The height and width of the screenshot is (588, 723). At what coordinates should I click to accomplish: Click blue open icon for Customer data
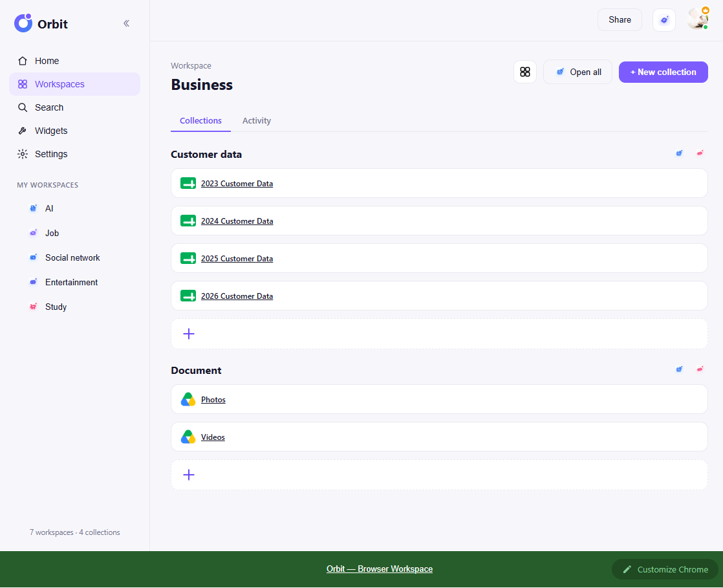[679, 153]
